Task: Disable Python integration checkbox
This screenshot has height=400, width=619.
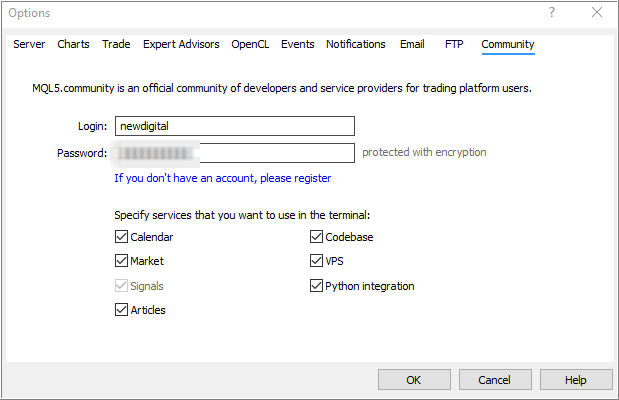Action: coord(317,286)
